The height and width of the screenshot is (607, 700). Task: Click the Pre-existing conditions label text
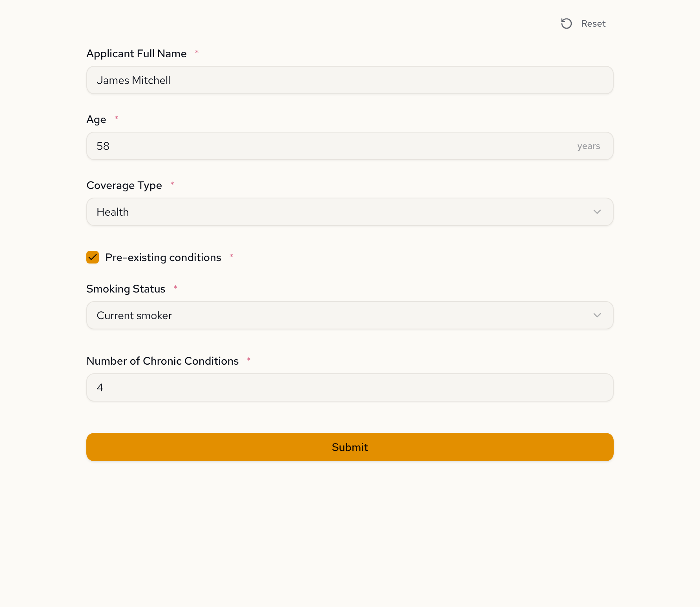tap(163, 258)
